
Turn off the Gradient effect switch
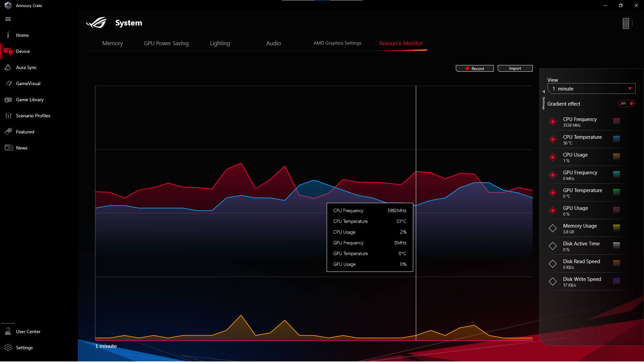click(x=626, y=104)
